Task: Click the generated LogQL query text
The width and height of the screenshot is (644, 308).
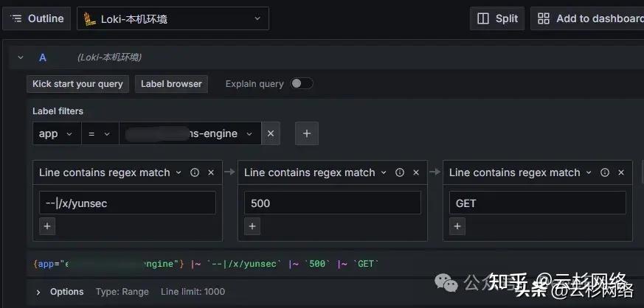Action: 205,264
